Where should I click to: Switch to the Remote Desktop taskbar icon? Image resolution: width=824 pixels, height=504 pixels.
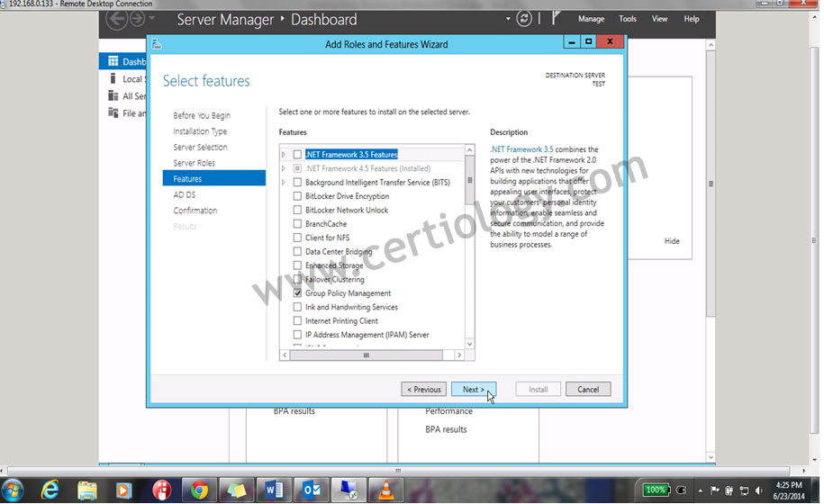pos(349,490)
